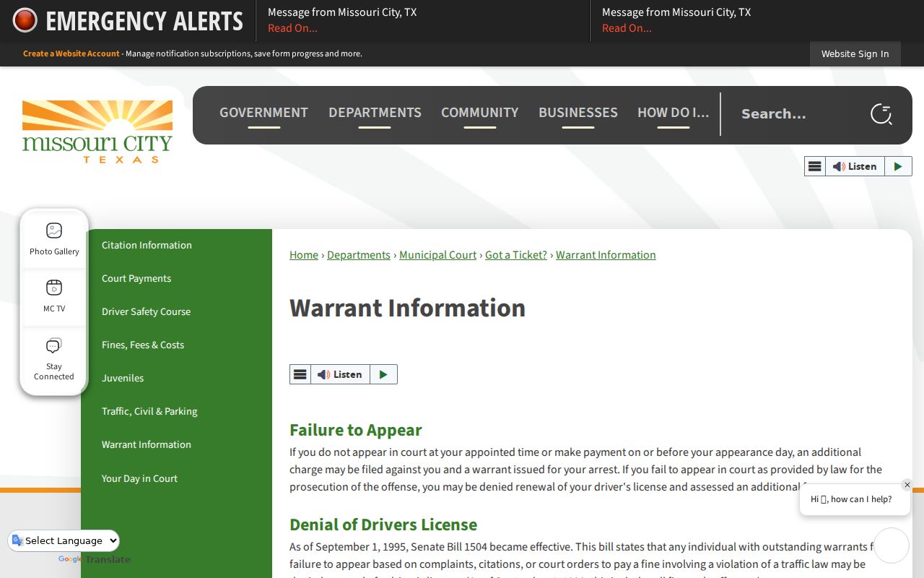Open the top ReadSpeaker menu icon
924x578 pixels.
[x=815, y=166]
